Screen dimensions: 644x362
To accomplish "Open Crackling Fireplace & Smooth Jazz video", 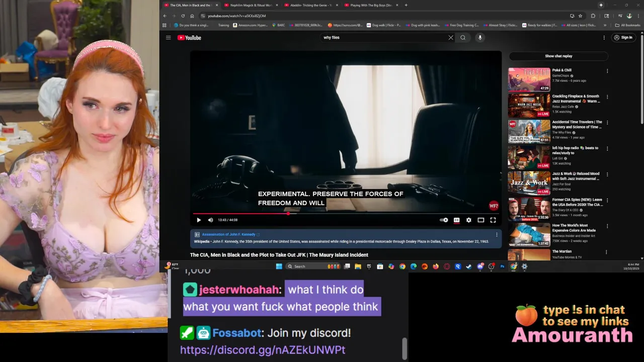I will tap(529, 106).
